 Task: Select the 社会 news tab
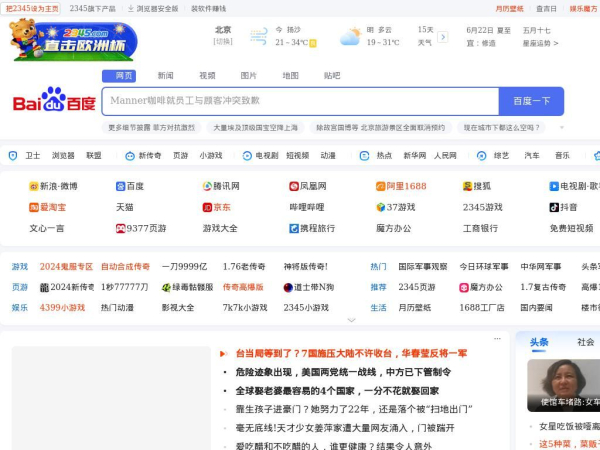(585, 342)
